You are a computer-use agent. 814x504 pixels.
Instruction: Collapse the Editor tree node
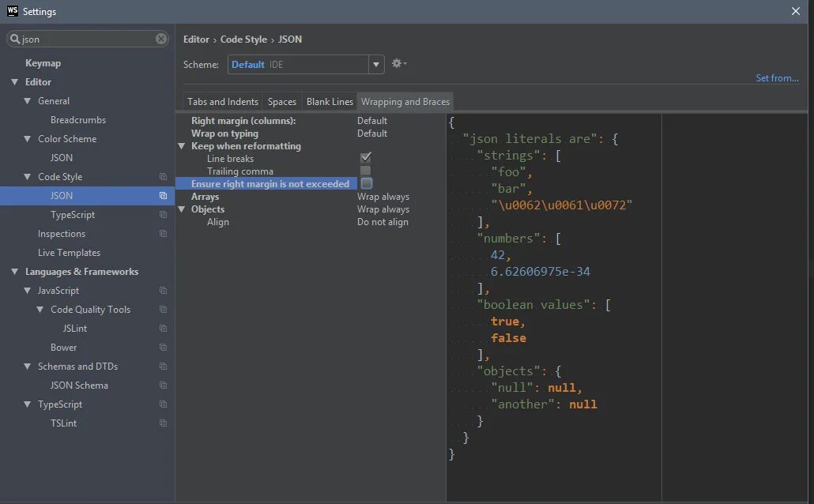click(14, 82)
